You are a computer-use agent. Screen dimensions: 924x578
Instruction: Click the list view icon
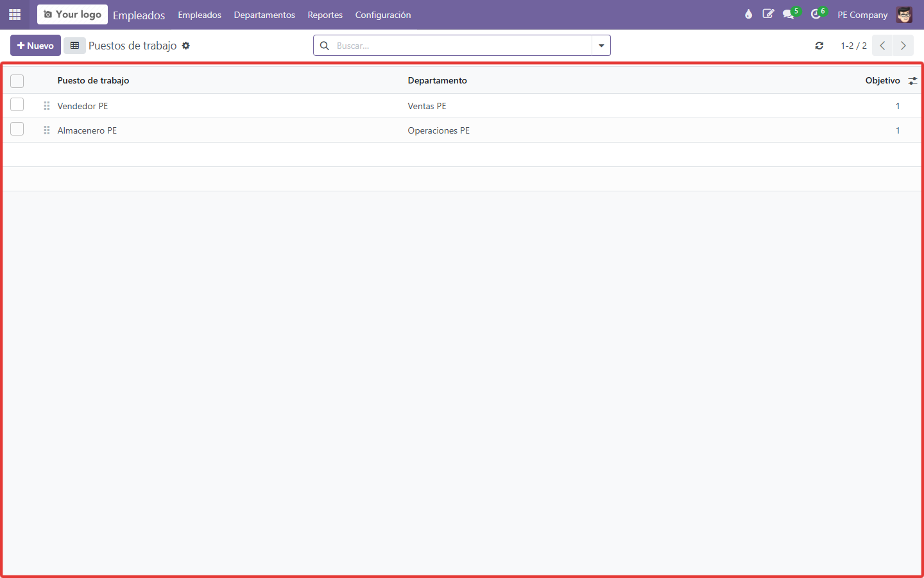(74, 46)
